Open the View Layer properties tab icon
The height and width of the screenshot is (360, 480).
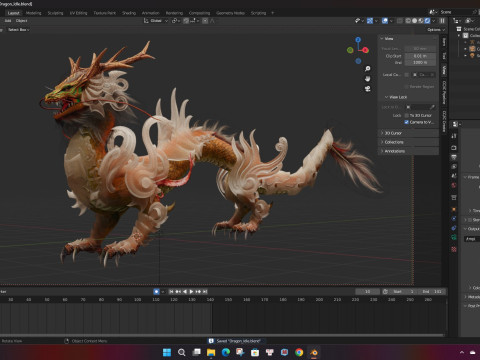(x=454, y=166)
